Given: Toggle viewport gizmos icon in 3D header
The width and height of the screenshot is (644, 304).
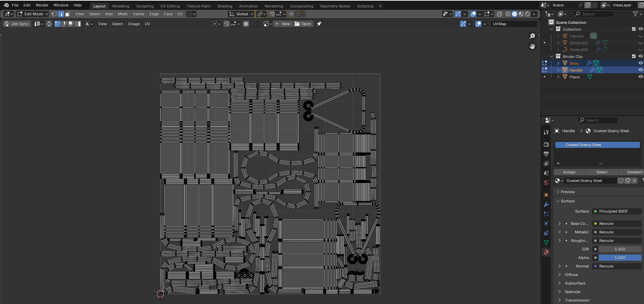Looking at the screenshot, I should click(x=458, y=14).
